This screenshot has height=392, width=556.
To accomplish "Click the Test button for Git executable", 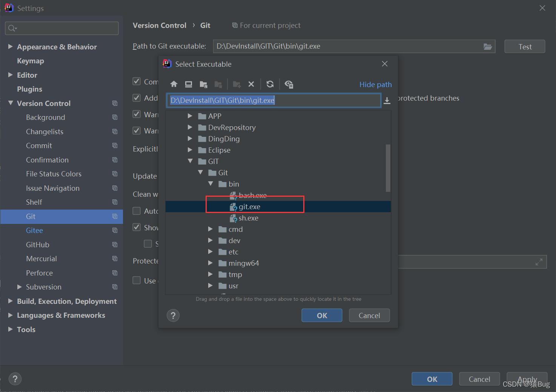I will 525,46.
